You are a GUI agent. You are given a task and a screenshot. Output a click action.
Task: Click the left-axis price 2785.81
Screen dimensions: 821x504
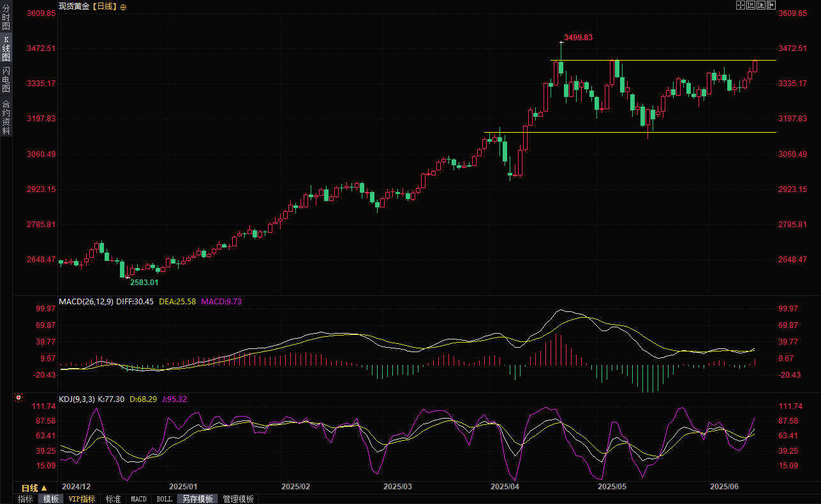pos(42,225)
